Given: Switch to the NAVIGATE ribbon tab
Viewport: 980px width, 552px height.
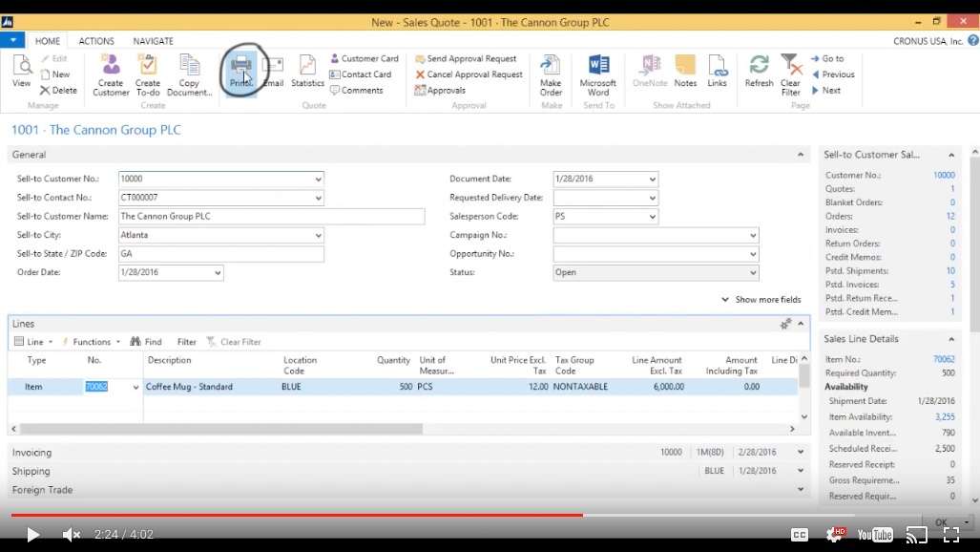Looking at the screenshot, I should point(153,41).
